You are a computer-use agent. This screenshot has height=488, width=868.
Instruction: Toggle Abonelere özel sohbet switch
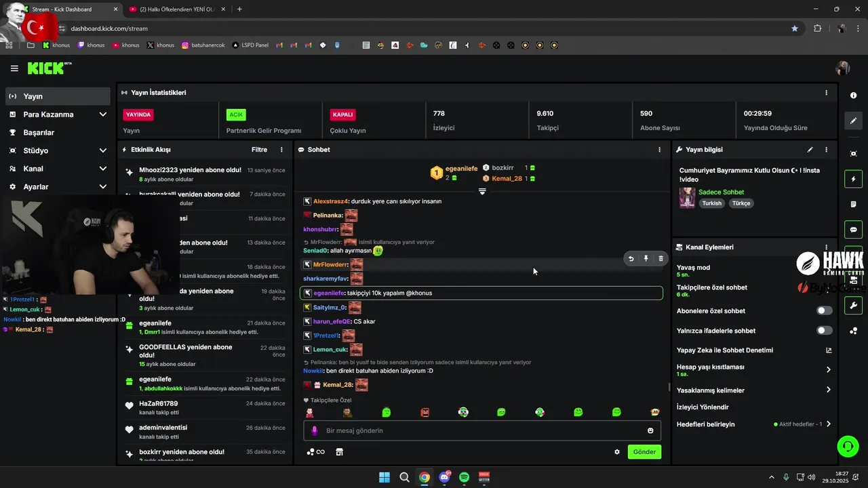[x=824, y=311]
